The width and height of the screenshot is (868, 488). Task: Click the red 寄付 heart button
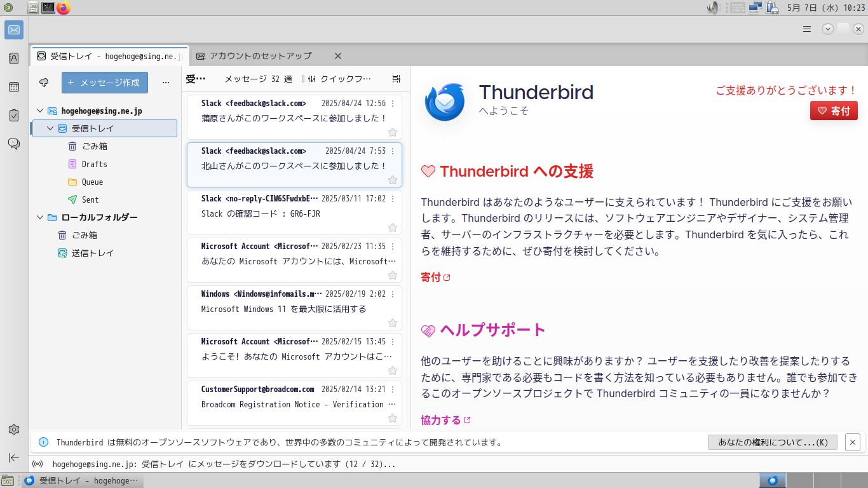coord(834,111)
